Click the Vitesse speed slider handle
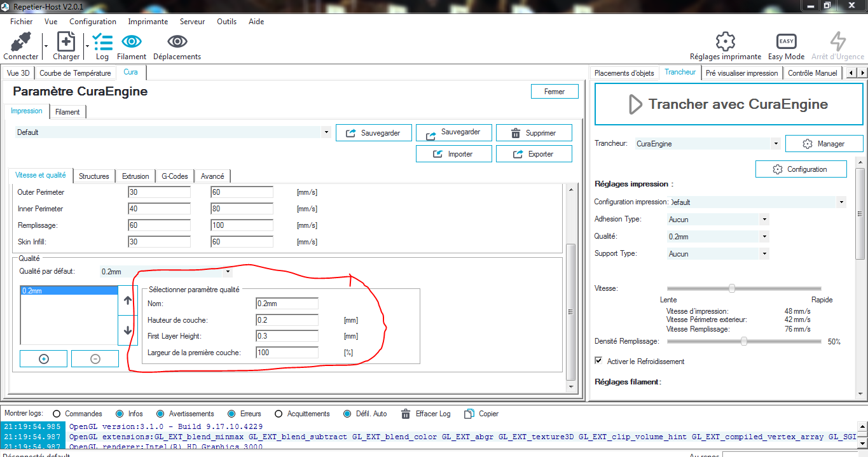The image size is (868, 457). pyautogui.click(x=732, y=288)
